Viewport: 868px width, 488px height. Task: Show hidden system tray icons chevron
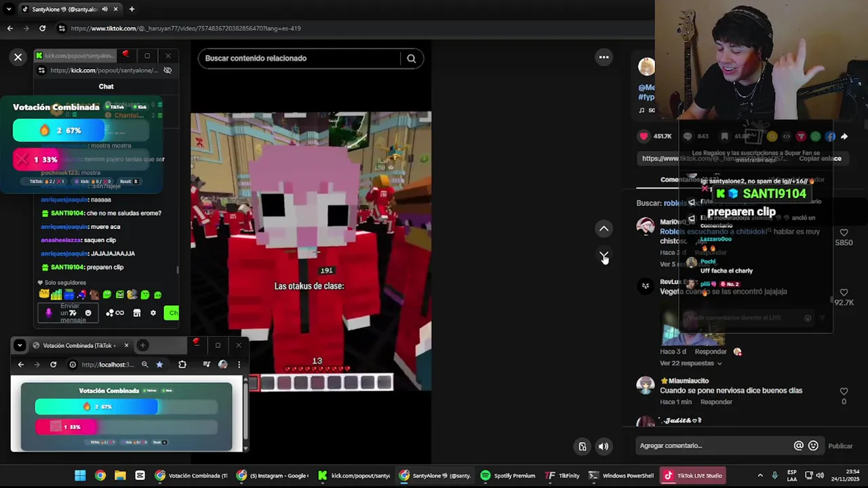[759, 476]
